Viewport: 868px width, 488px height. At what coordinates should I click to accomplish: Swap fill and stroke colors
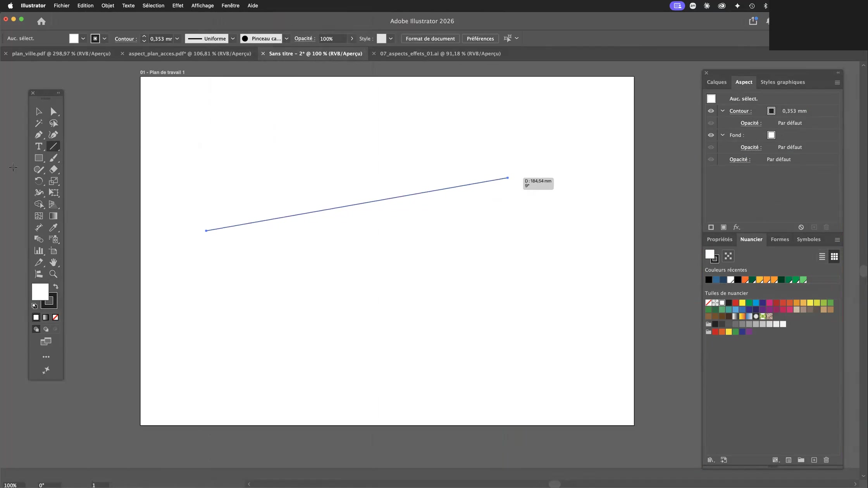pyautogui.click(x=56, y=286)
